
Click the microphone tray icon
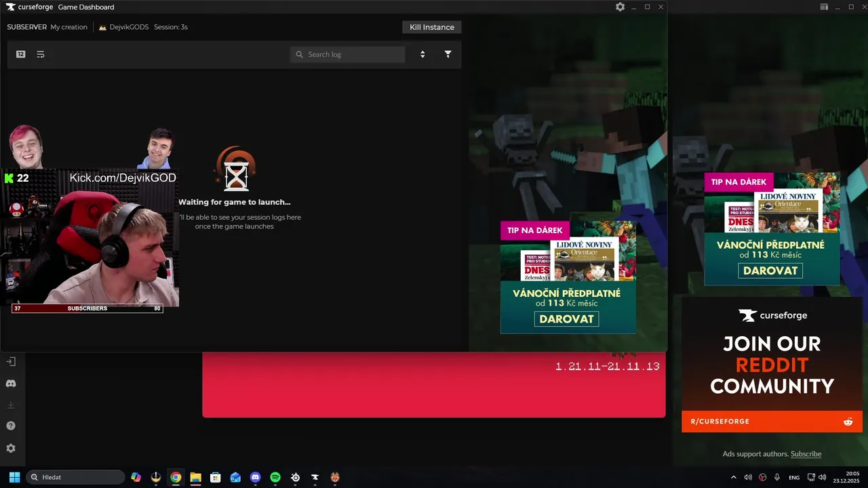(777, 477)
